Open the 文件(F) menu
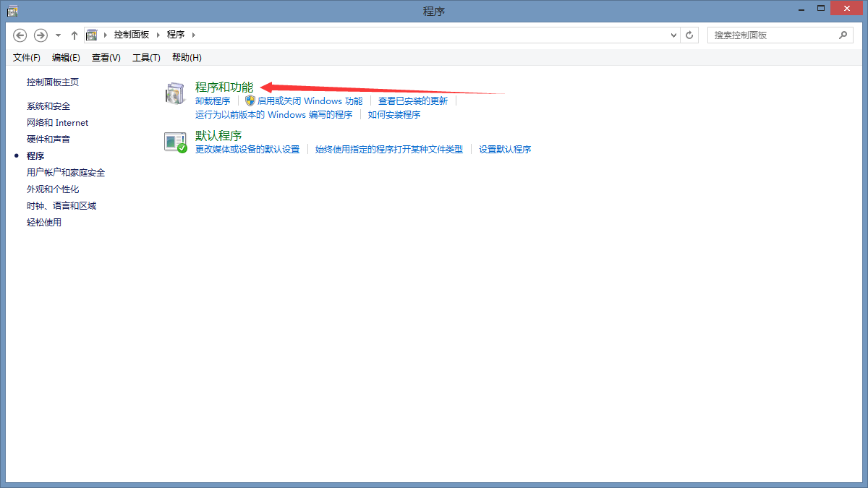The image size is (868, 488). click(27, 58)
